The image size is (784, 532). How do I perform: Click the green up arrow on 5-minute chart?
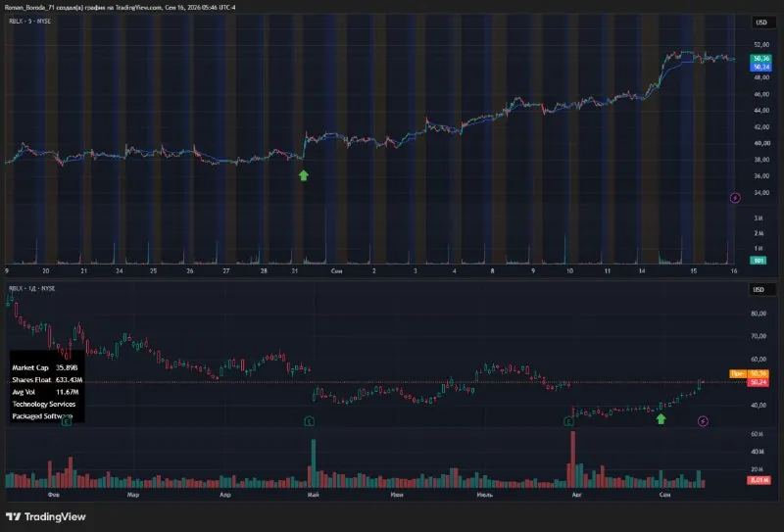(304, 175)
